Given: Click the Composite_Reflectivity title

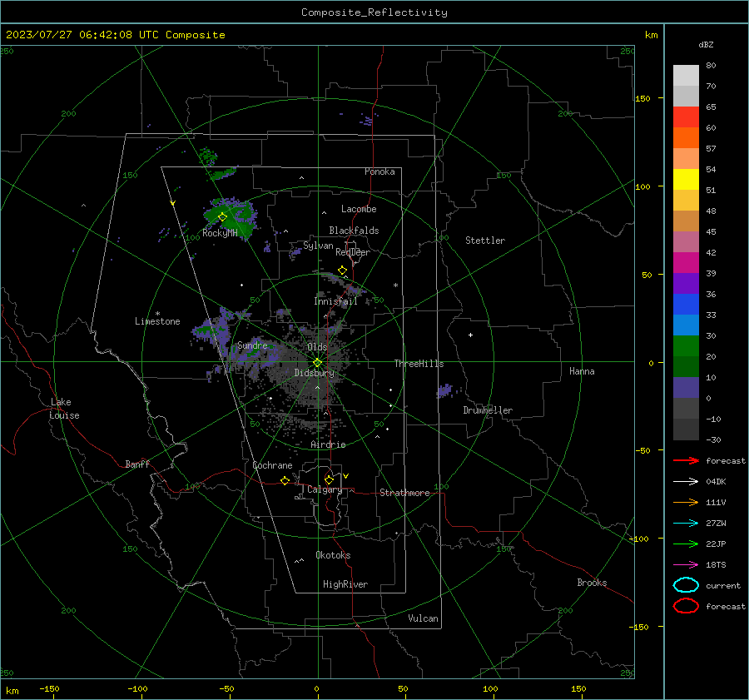Looking at the screenshot, I should click(x=374, y=12).
